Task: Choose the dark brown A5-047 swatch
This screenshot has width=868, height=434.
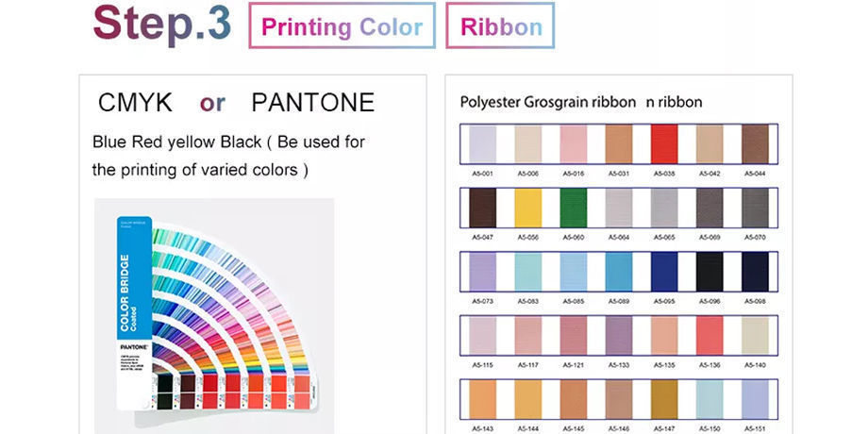Action: click(483, 209)
